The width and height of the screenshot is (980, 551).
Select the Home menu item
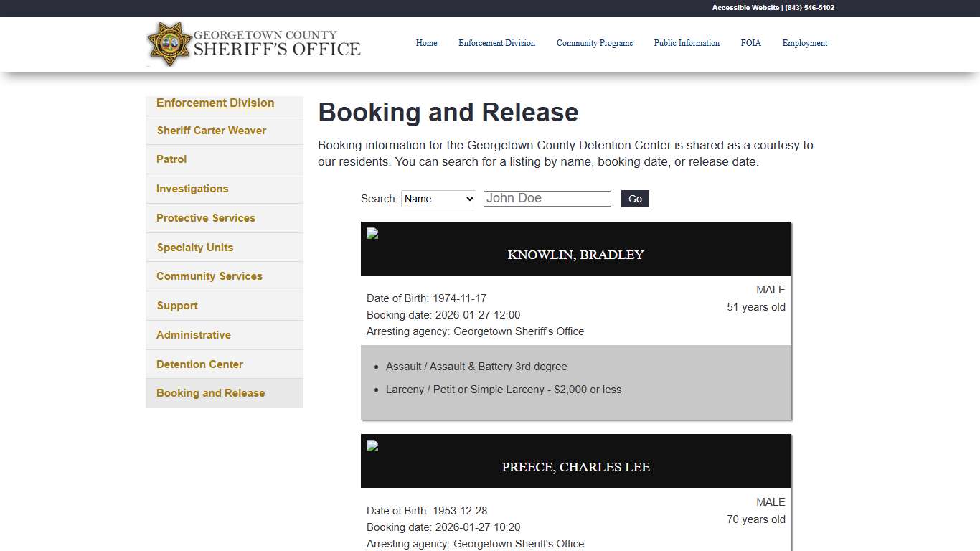(x=426, y=43)
